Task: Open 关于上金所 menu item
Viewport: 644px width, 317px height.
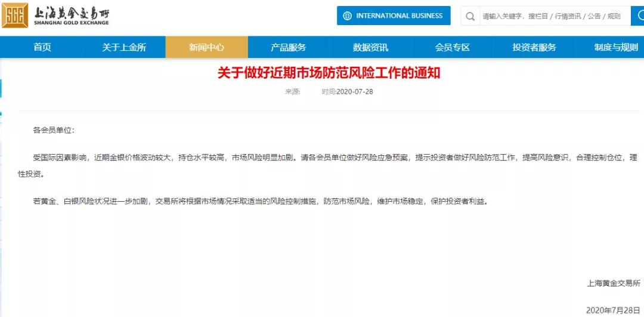Action: [x=124, y=47]
